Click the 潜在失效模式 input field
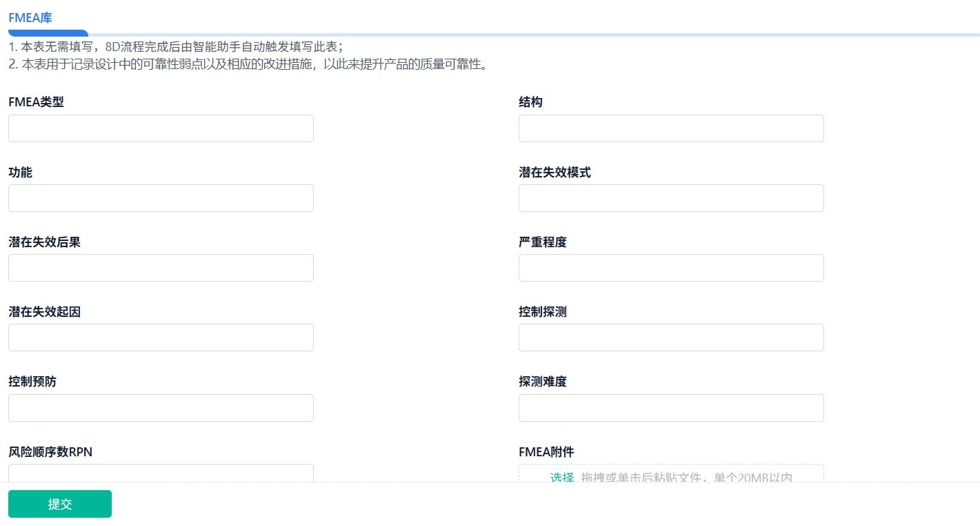 (671, 198)
